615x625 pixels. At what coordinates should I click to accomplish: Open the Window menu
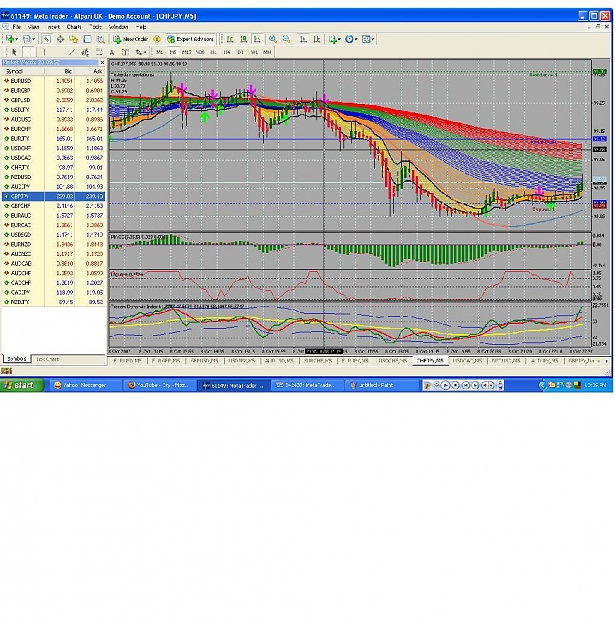point(118,27)
